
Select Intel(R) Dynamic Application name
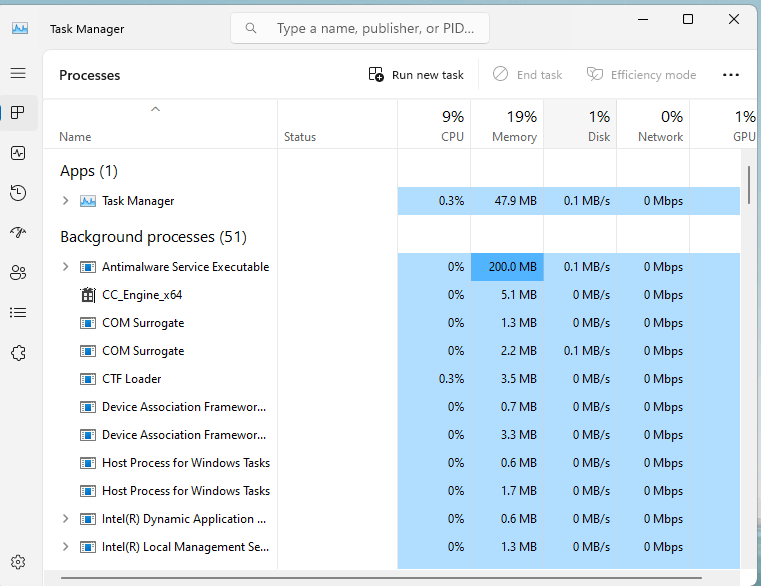(184, 519)
